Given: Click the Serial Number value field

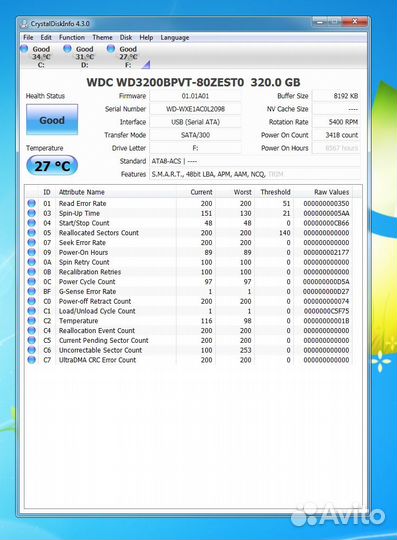Looking at the screenshot, I should click(x=195, y=109).
